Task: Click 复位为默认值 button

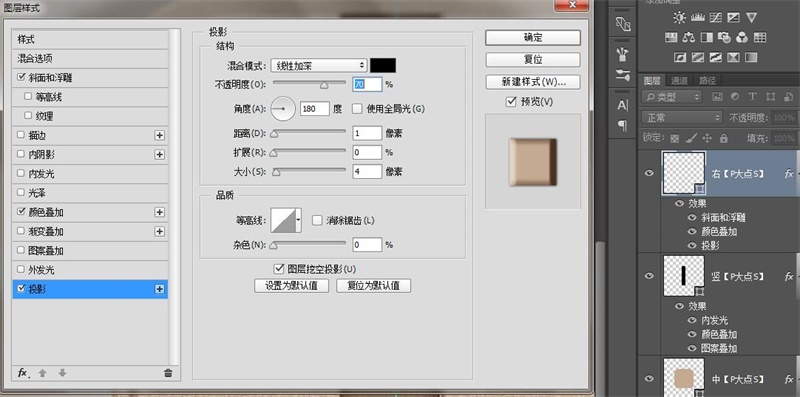Action: click(x=373, y=286)
